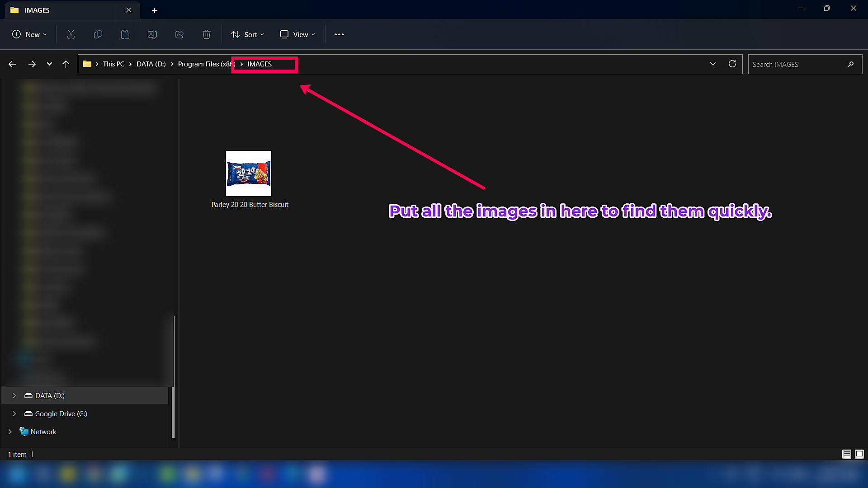Click the Paste clipboard icon
The width and height of the screenshot is (868, 488).
pyautogui.click(x=125, y=34)
